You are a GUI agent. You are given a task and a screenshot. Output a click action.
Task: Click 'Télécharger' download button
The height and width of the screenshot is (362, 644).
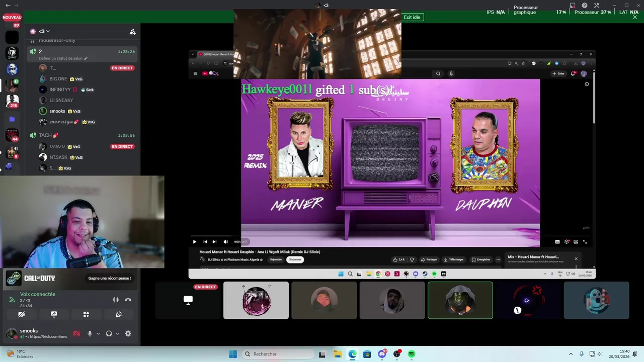[453, 259]
